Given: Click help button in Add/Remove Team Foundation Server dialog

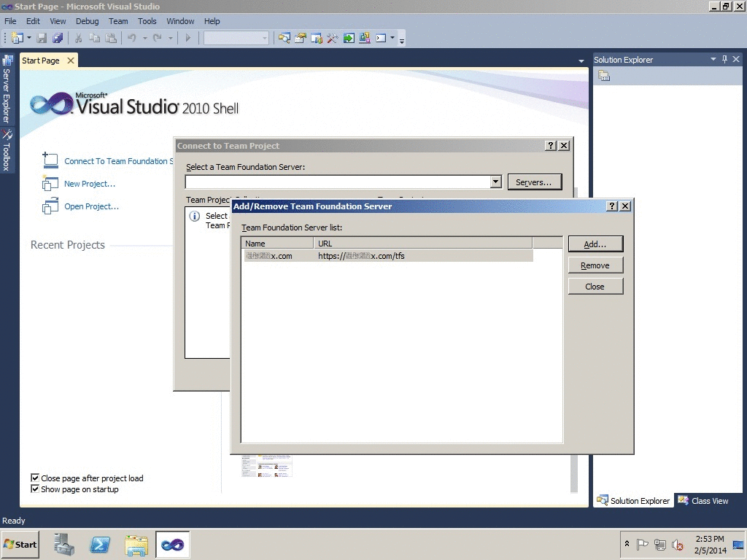Looking at the screenshot, I should pos(612,206).
